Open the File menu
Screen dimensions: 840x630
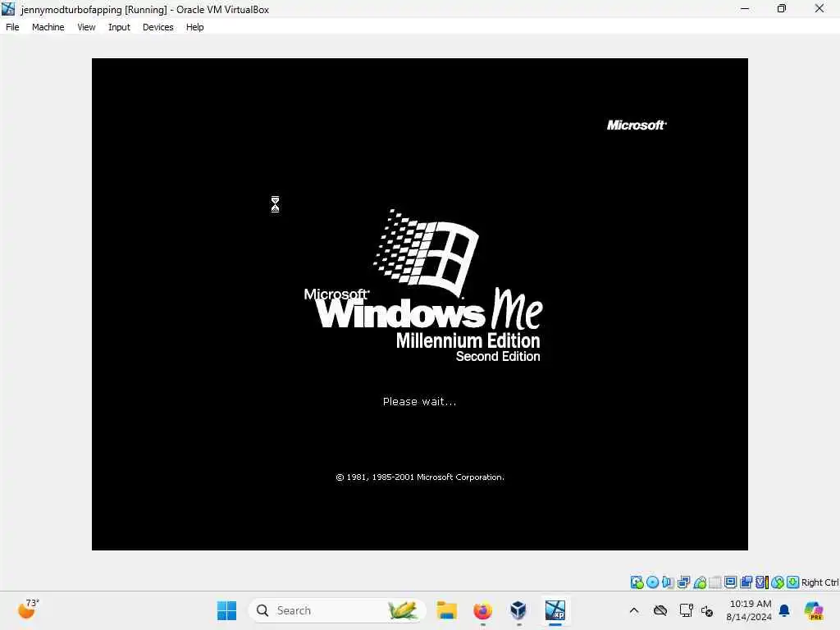tap(12, 27)
